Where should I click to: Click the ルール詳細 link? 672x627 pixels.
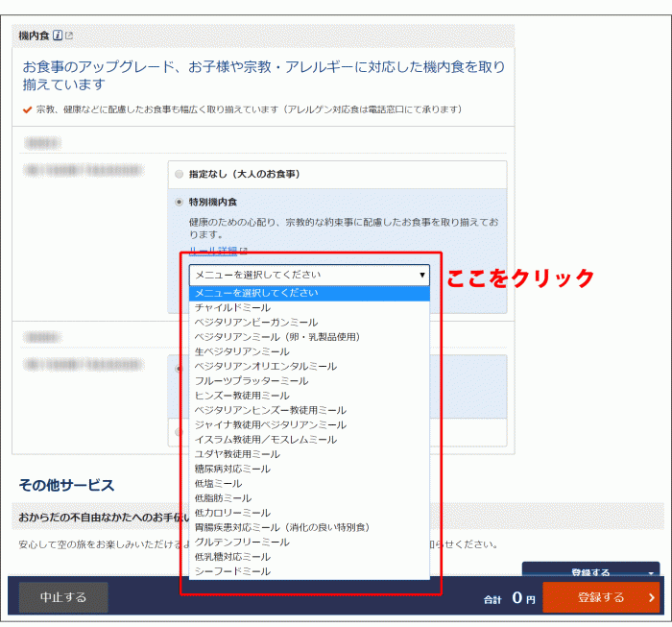(213, 252)
